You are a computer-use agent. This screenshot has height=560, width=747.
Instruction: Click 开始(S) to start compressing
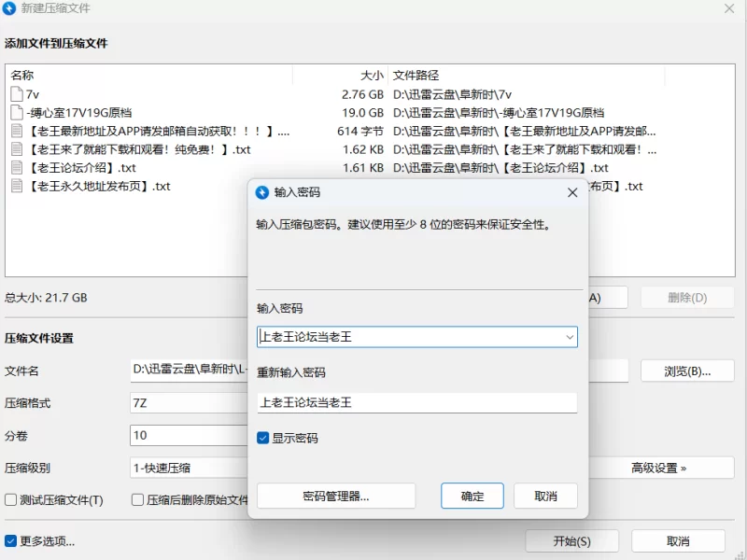pyautogui.click(x=571, y=541)
